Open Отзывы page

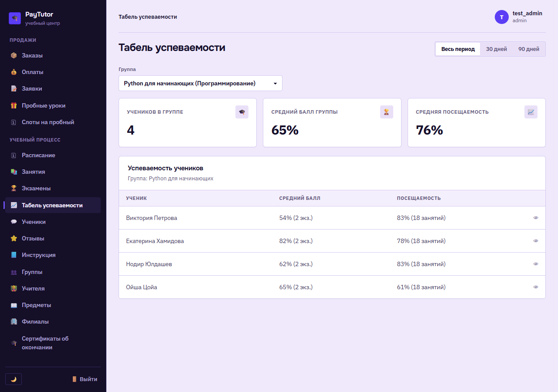[53, 238]
